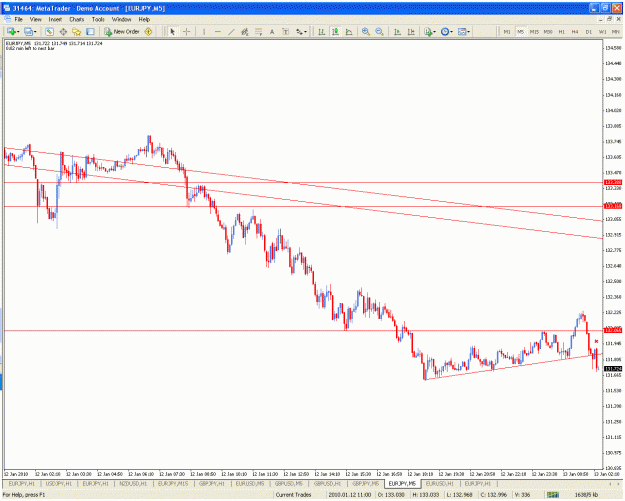Click the 'V: 336' status bar value
The width and height of the screenshot is (625, 501).
point(522,495)
